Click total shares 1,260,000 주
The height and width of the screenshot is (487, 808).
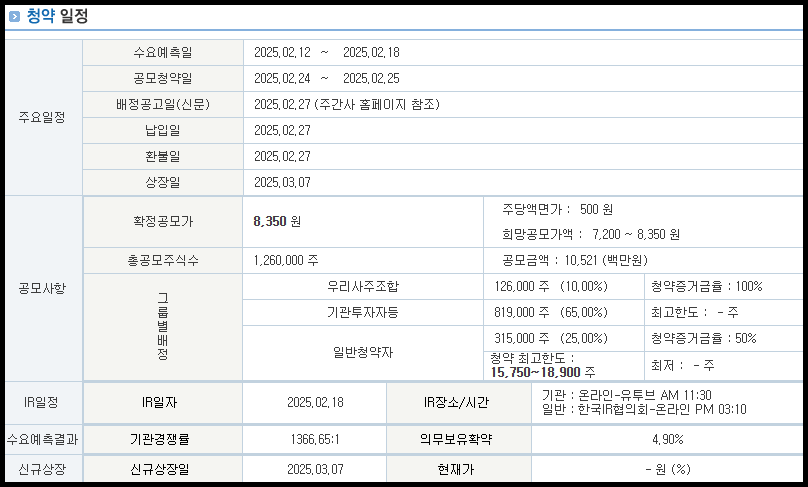286,261
